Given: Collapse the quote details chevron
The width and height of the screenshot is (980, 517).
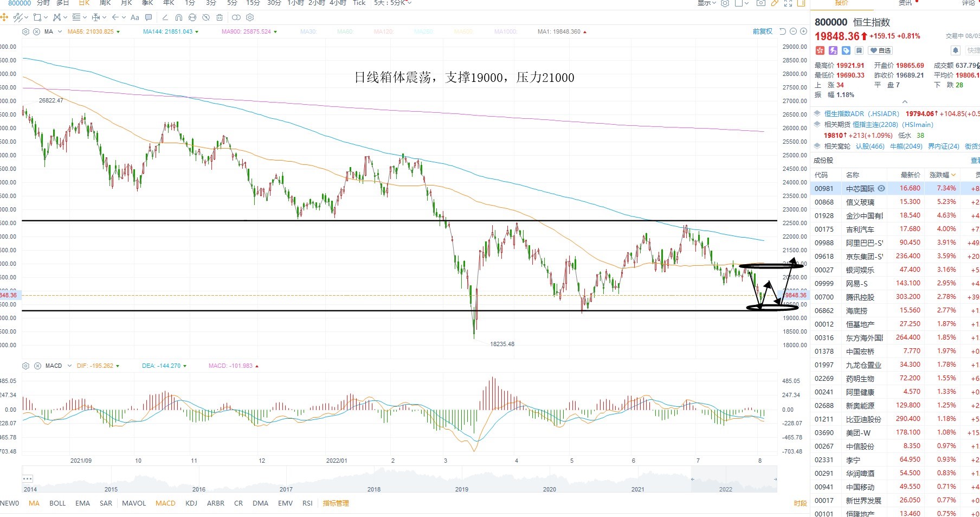Looking at the screenshot, I should point(905,102).
